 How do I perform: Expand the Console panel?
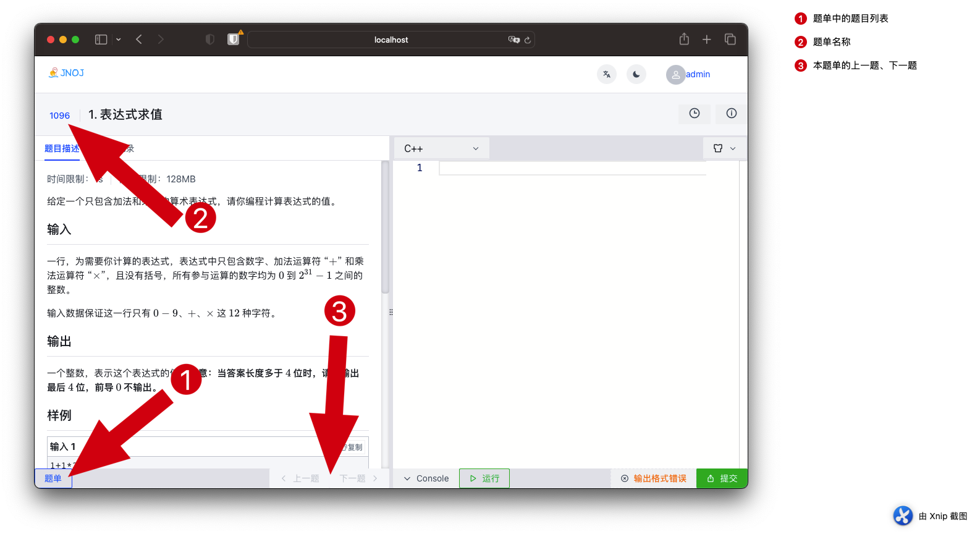426,478
